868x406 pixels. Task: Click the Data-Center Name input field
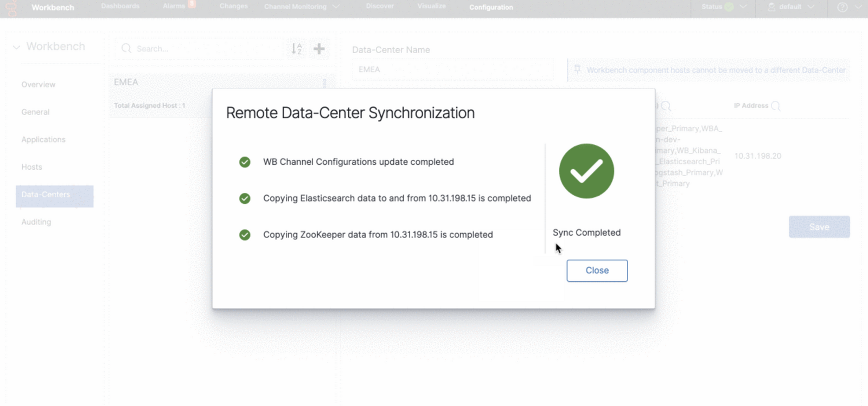pyautogui.click(x=452, y=69)
